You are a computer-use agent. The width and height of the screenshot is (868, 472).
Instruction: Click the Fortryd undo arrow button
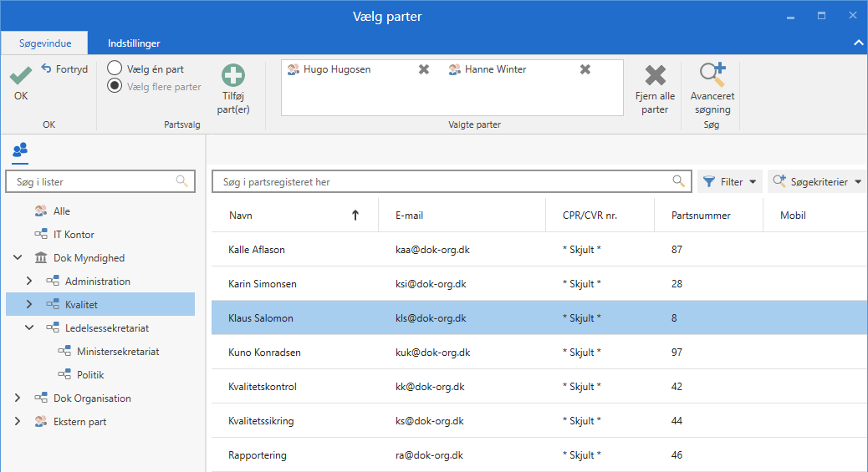click(47, 69)
